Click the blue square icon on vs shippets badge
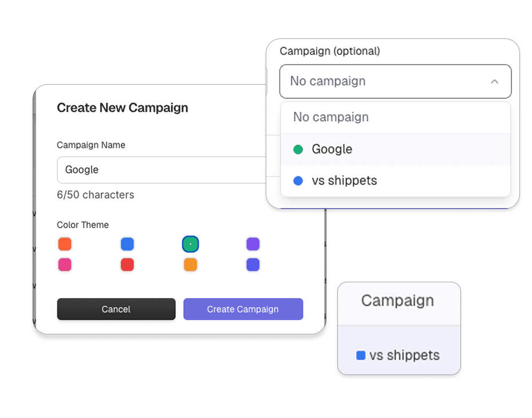The width and height of the screenshot is (532, 418). (360, 355)
